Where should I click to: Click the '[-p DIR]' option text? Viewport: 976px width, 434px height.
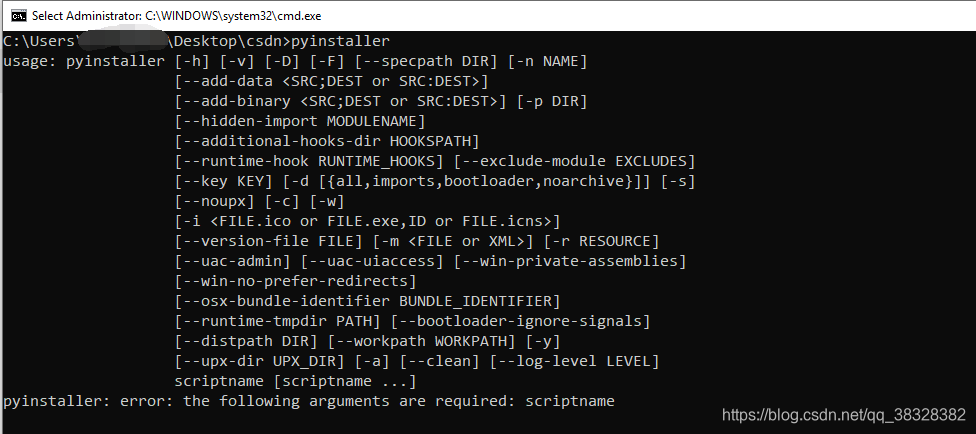pos(551,101)
